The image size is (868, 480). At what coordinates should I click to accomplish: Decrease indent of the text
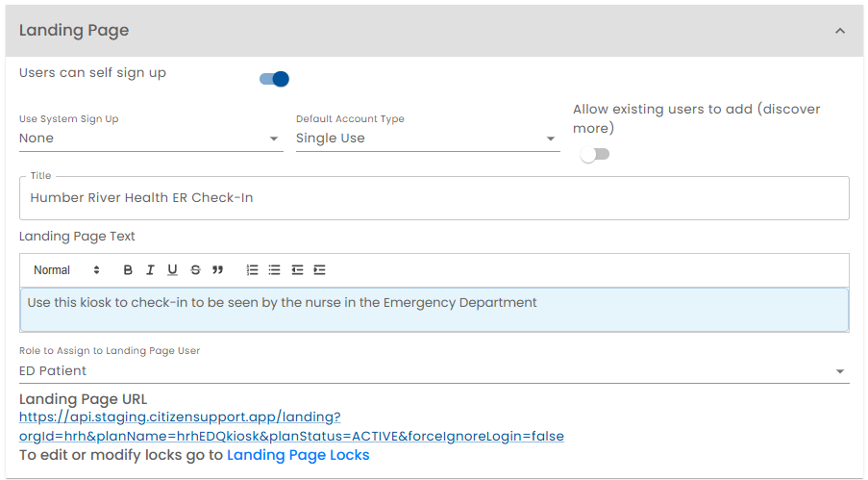(x=297, y=270)
